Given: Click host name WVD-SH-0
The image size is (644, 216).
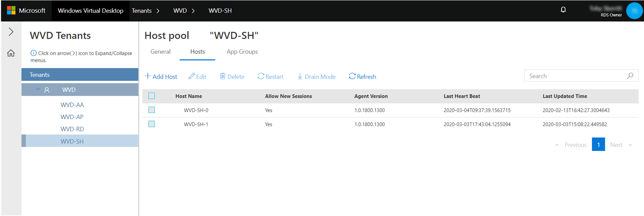Looking at the screenshot, I should tap(196, 110).
